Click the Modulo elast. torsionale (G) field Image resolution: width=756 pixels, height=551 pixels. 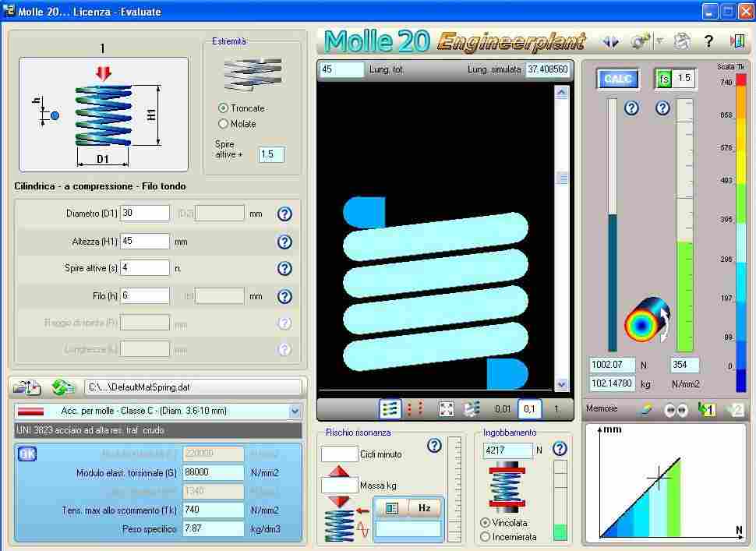[213, 472]
